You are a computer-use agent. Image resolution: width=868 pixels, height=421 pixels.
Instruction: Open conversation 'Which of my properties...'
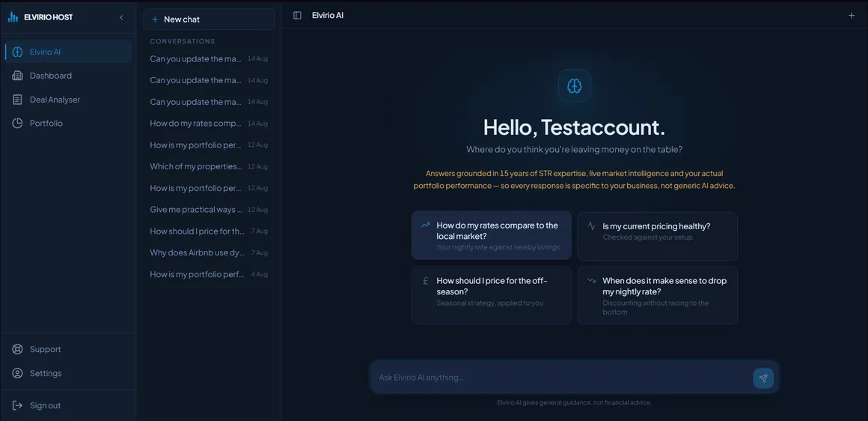coord(209,166)
